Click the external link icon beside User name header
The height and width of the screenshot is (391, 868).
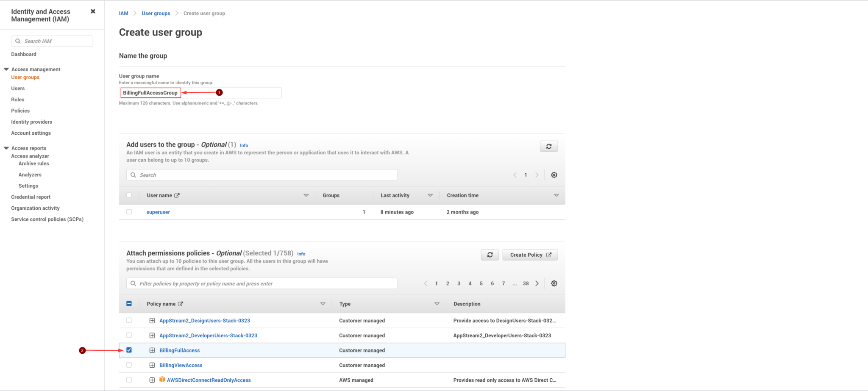pos(177,195)
